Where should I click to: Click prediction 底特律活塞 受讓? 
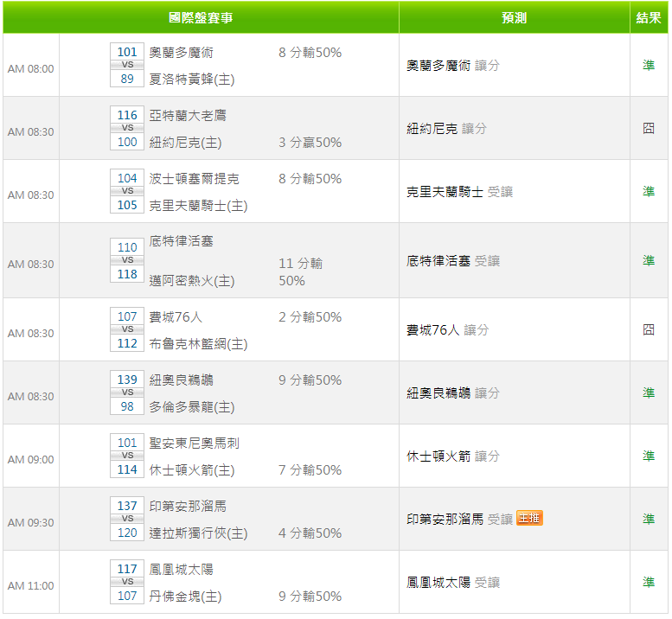452,261
